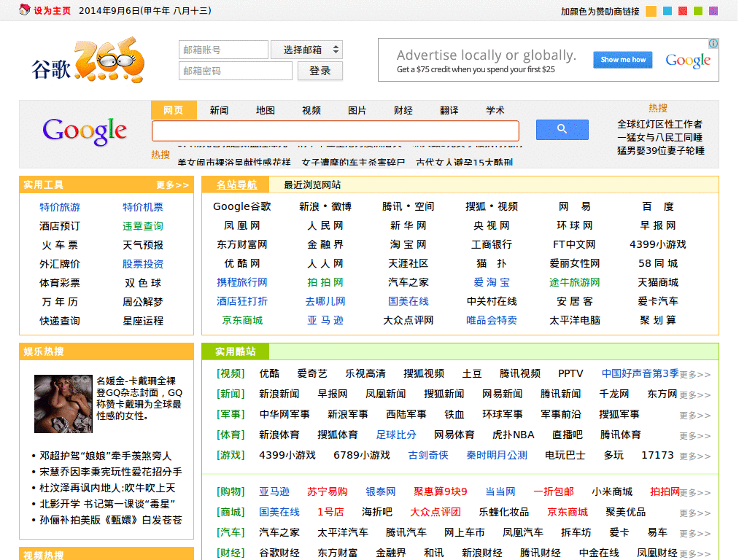
Task: Open 亚 马 逊 in the 名站导航 grid
Action: (x=325, y=321)
